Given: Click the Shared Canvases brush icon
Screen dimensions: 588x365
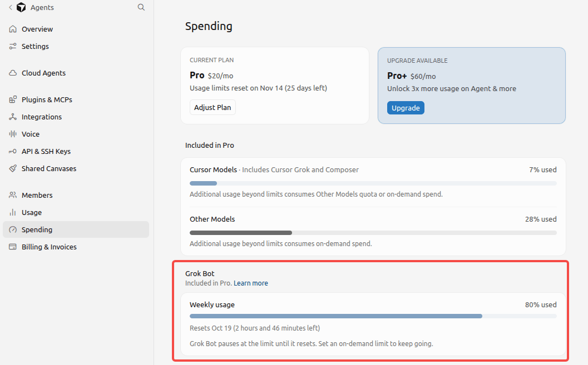Looking at the screenshot, I should pos(13,168).
